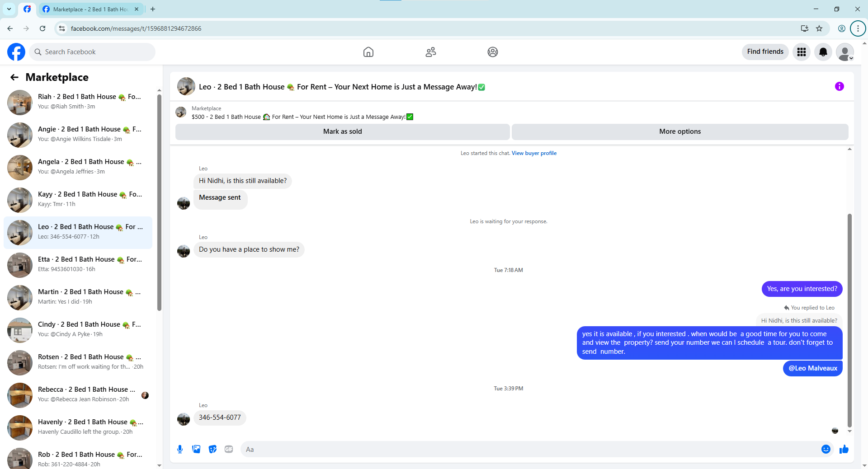Open the notifications bell

coord(823,52)
